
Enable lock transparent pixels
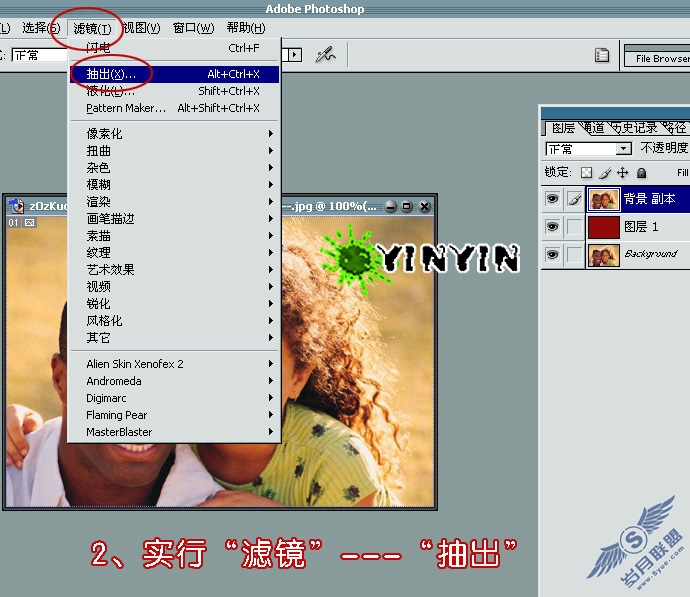tap(586, 172)
